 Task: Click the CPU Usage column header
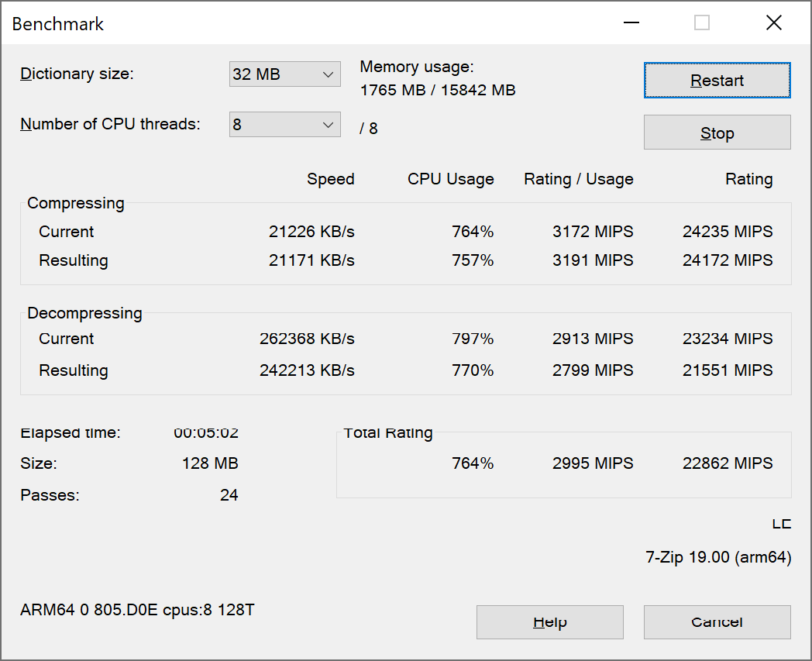(x=450, y=179)
